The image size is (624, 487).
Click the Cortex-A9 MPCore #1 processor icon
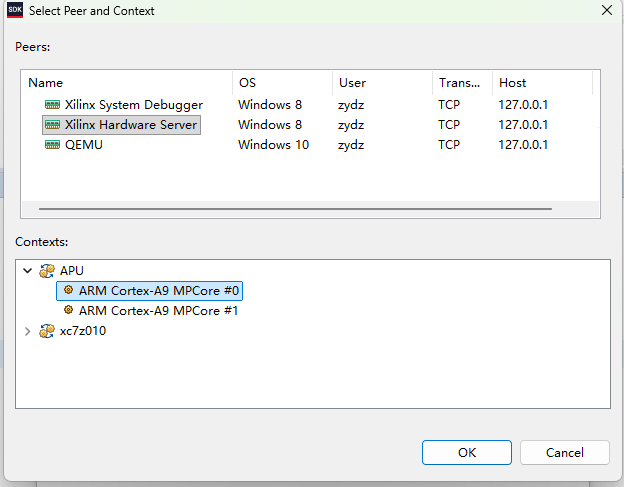(x=68, y=310)
